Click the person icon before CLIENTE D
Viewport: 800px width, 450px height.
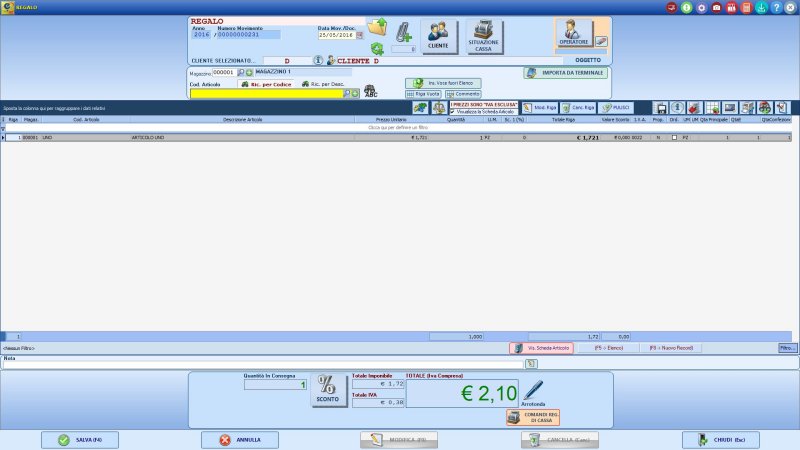click(330, 60)
